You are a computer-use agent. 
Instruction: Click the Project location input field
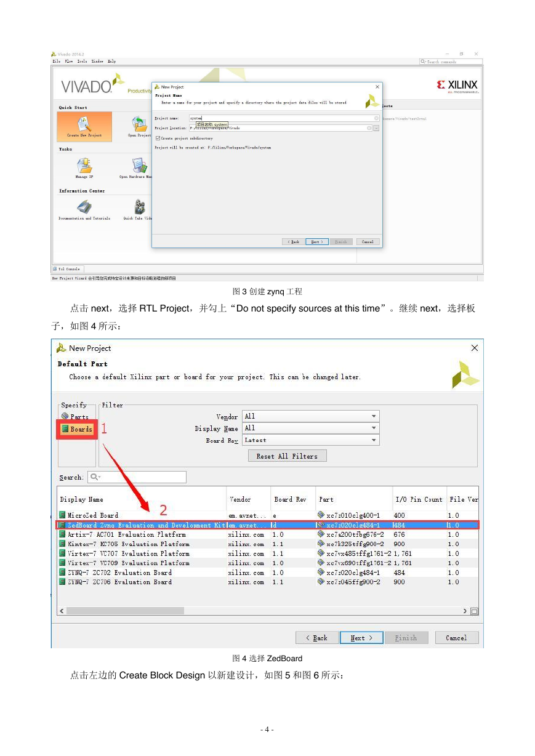click(x=280, y=128)
